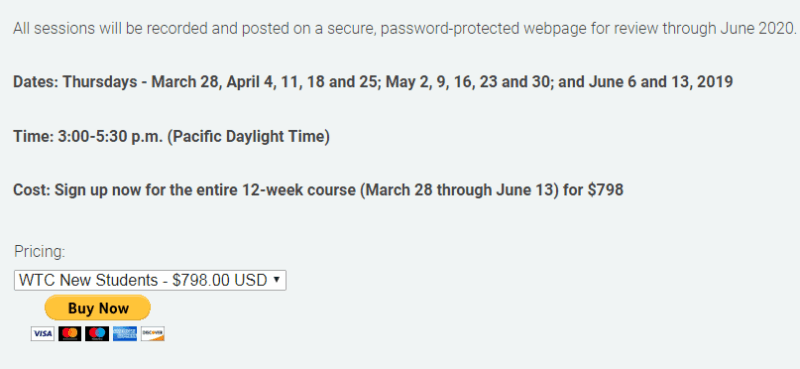This screenshot has height=369, width=800.
Task: Click the American Express card icon
Action: (x=125, y=334)
